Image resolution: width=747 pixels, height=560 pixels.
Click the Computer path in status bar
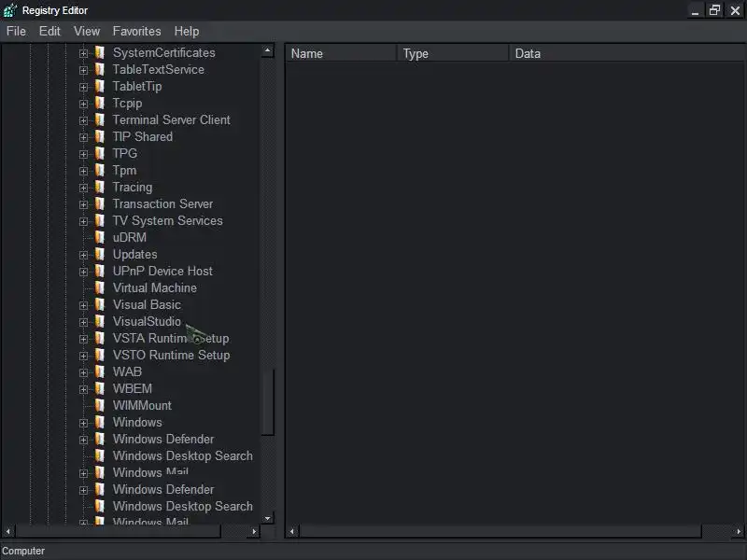(22, 551)
